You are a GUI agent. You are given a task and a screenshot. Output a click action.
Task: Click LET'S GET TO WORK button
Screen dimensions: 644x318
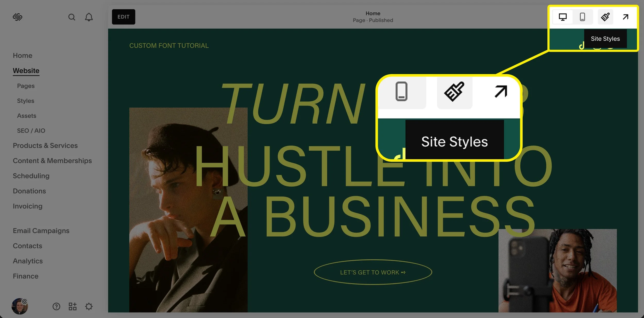pos(373,272)
